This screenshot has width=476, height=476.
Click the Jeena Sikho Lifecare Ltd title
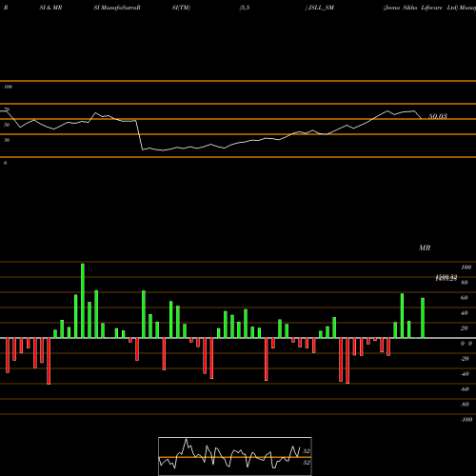click(421, 8)
